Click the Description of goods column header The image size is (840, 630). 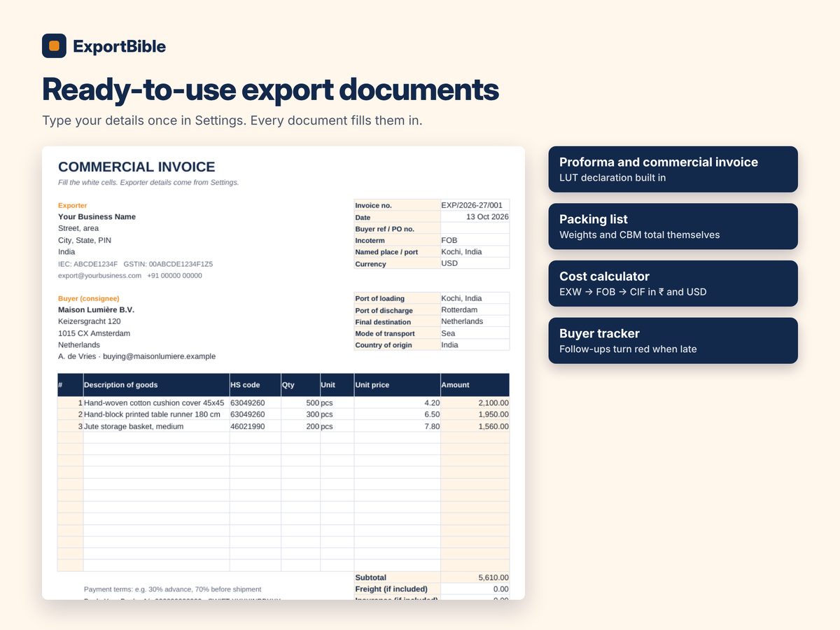click(156, 385)
